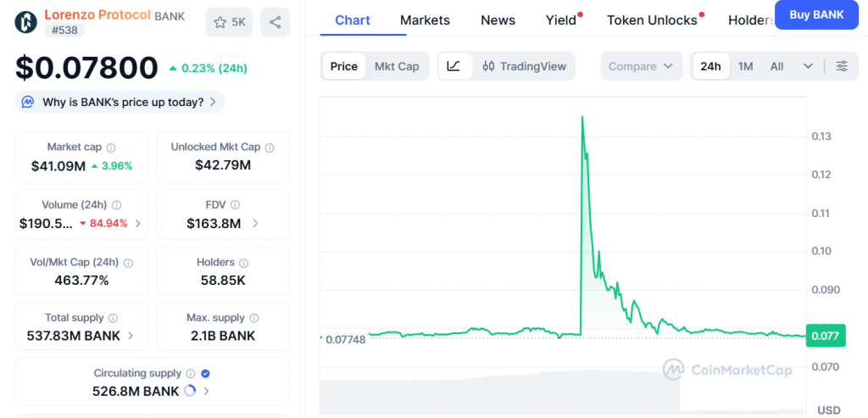Click circulating supply progress ring
Image resolution: width=868 pixels, height=418 pixels.
[x=189, y=391]
